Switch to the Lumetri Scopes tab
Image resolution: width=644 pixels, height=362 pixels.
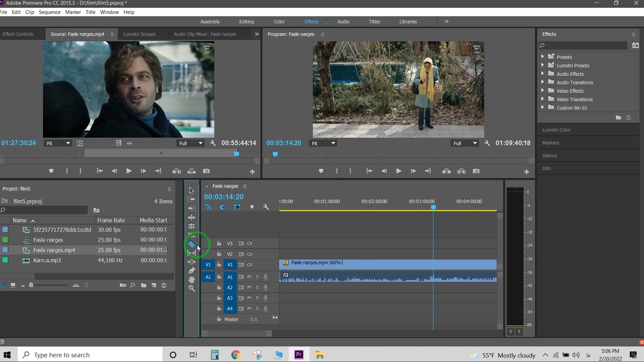click(x=139, y=34)
